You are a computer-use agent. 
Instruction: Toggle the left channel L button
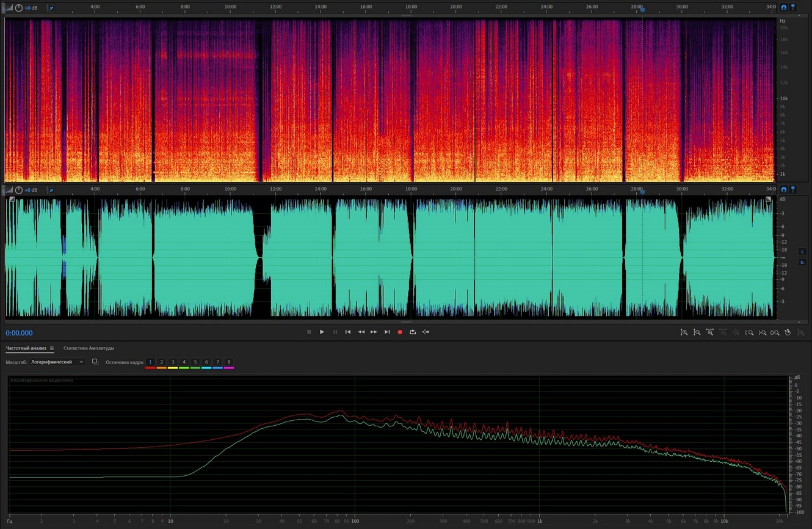pos(802,252)
